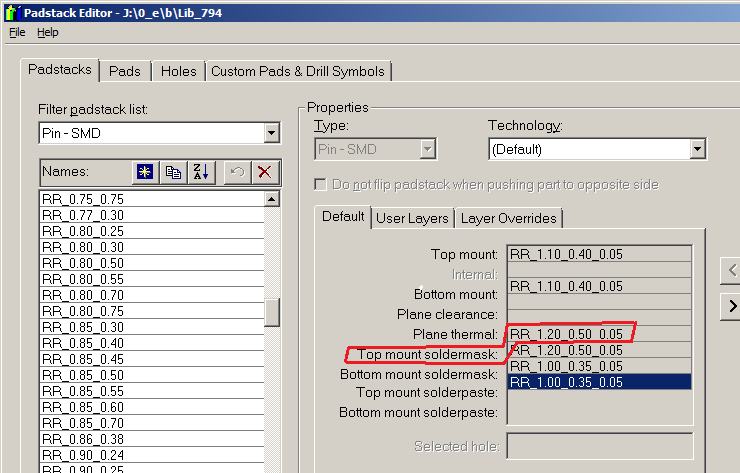
Task: Click the Sort A-Z names icon
Action: pos(202,172)
